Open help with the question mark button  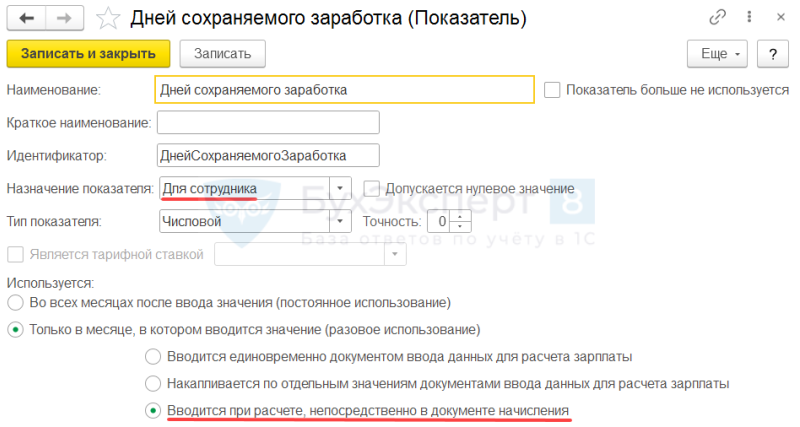point(773,54)
